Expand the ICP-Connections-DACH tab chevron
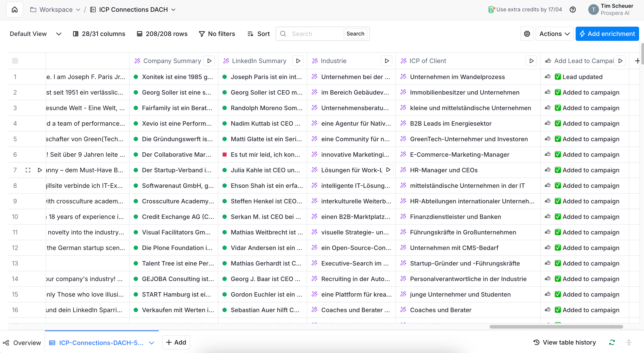 151,343
